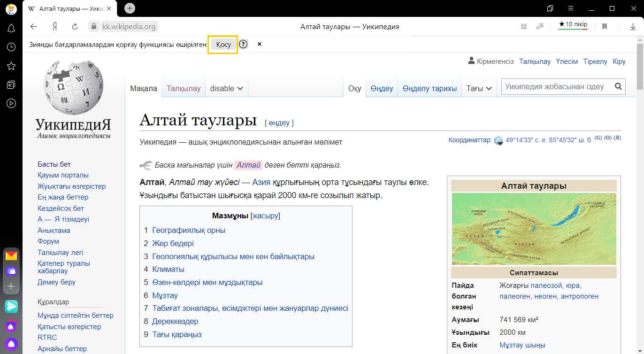
Task: Click the translate page icon
Action: (540, 27)
